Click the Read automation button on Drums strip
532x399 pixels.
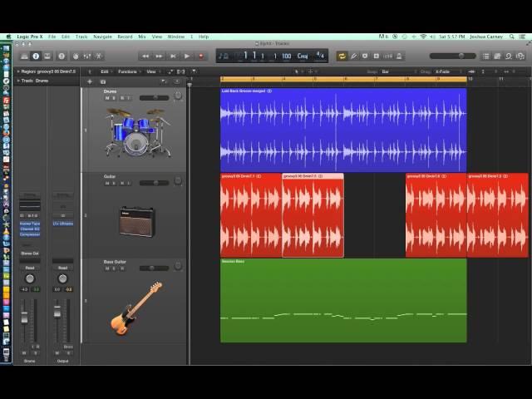tap(29, 268)
